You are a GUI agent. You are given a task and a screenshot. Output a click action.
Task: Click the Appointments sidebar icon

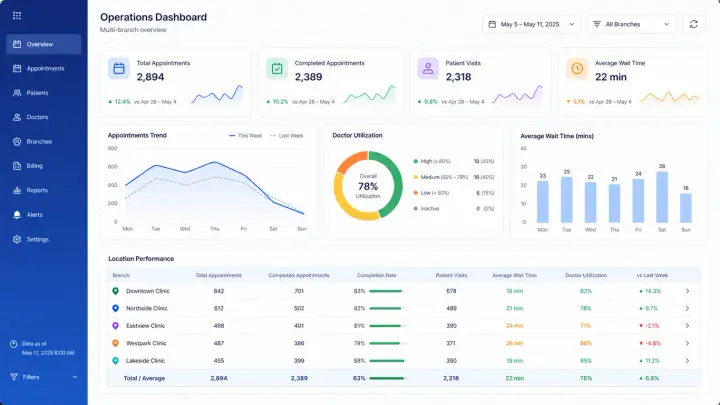coord(17,68)
